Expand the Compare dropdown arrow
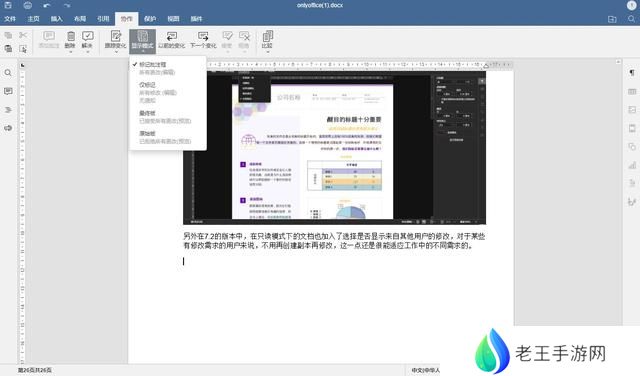640x376 pixels. 267,52
